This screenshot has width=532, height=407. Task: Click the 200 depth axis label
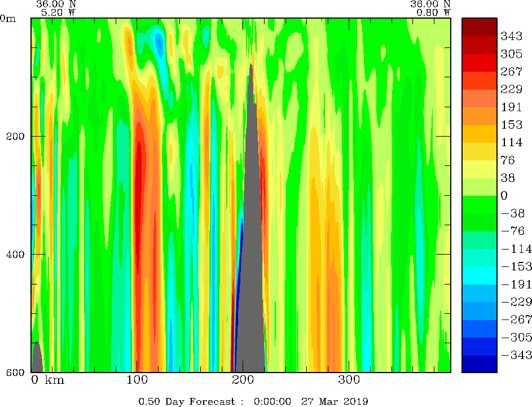[x=15, y=137]
